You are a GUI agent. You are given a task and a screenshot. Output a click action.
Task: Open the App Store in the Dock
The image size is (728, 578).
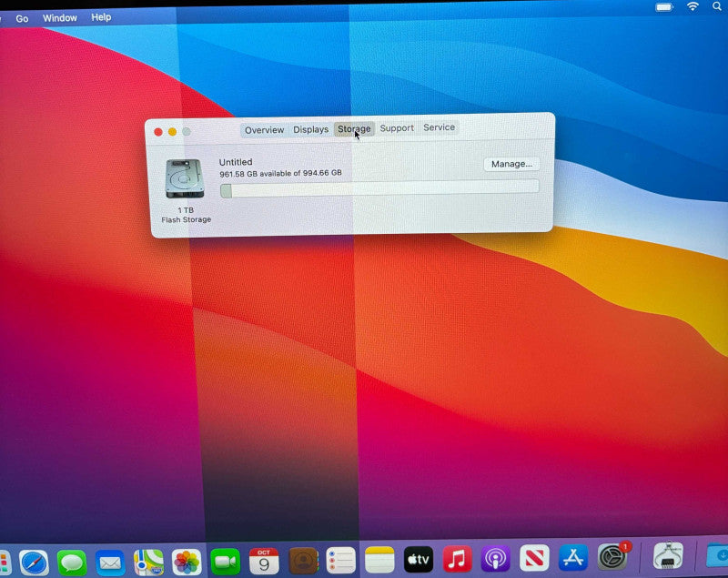(573, 557)
